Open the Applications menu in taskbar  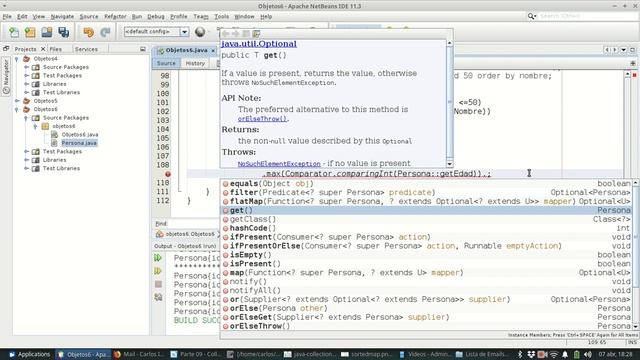pyautogui.click(x=29, y=354)
